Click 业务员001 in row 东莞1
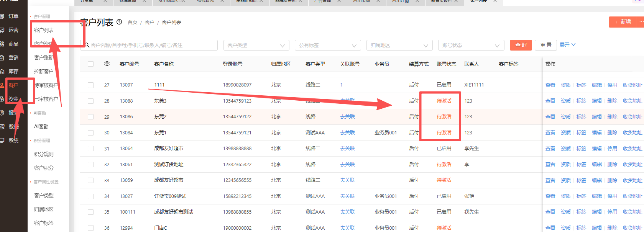 click(386, 132)
